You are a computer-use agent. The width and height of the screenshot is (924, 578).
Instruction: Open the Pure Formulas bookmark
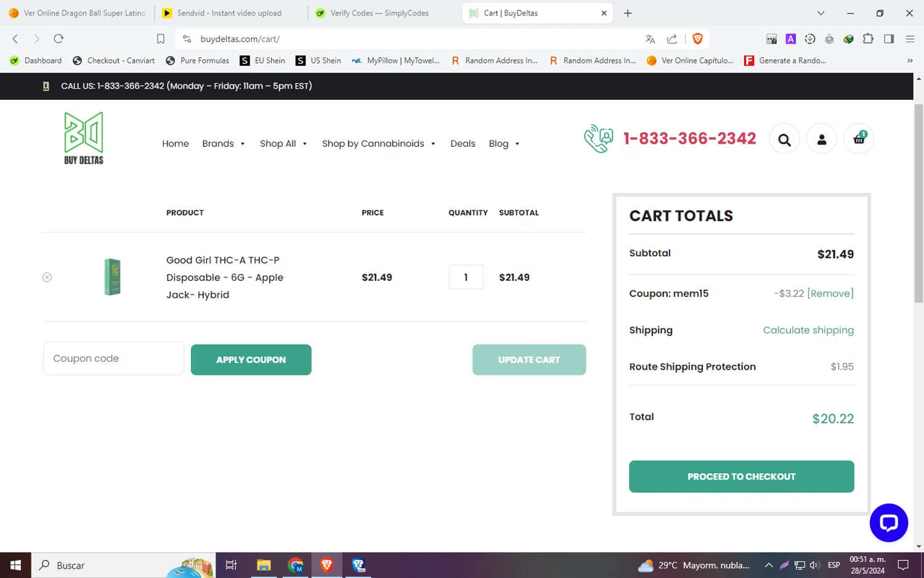198,60
